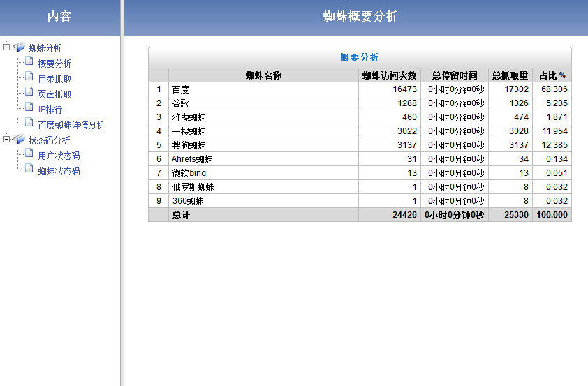The image size is (588, 386).
Task: Click the crawl amount 474
Action: pyautogui.click(x=521, y=117)
